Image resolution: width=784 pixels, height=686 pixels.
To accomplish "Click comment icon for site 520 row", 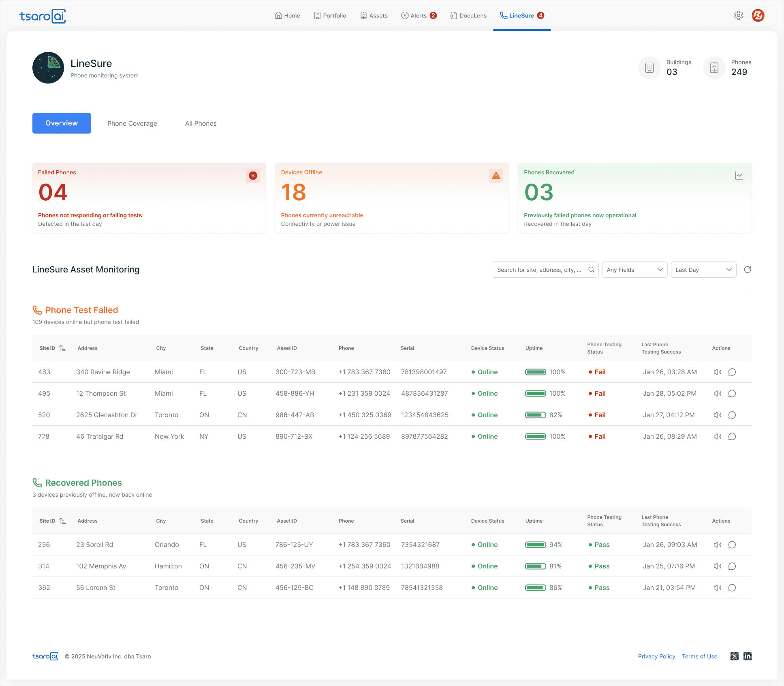I will tap(732, 415).
